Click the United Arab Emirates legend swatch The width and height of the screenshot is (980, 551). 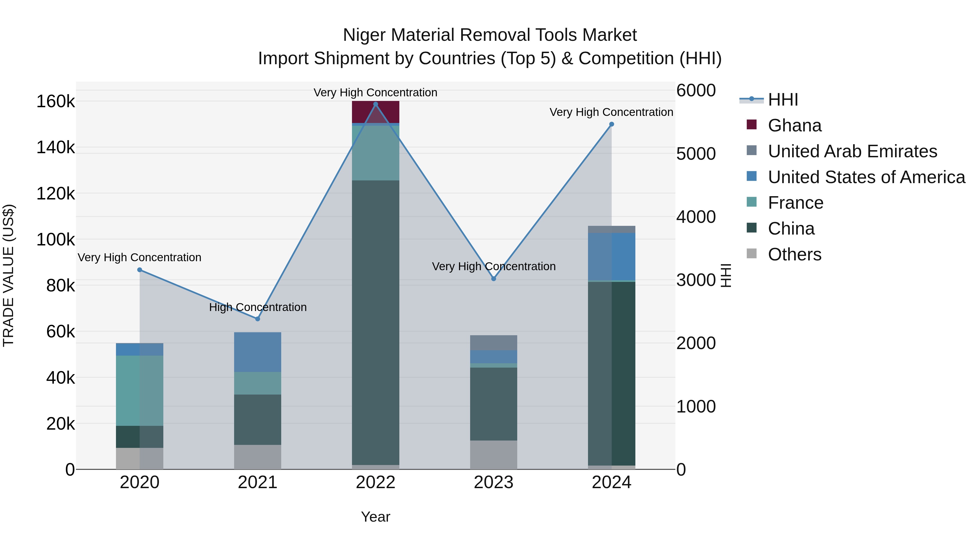coord(751,150)
